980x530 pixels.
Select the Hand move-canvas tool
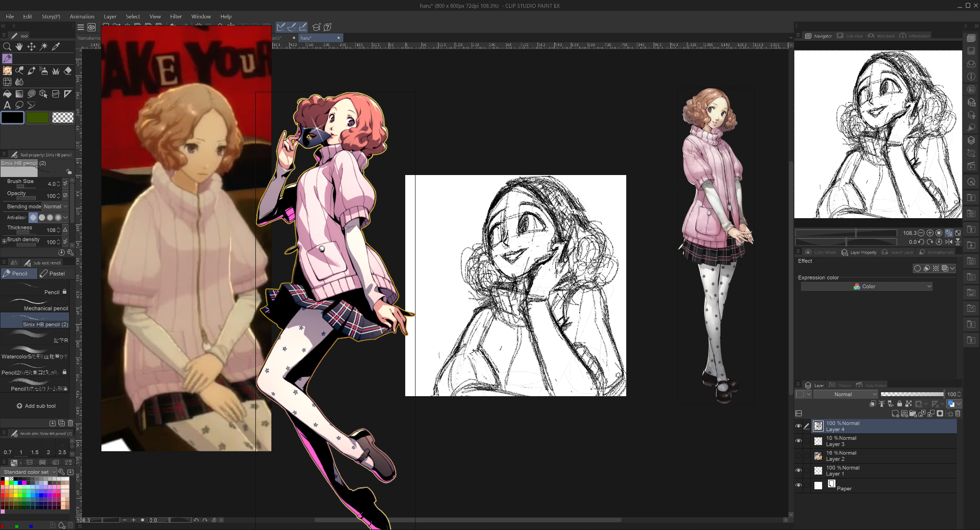tap(19, 47)
